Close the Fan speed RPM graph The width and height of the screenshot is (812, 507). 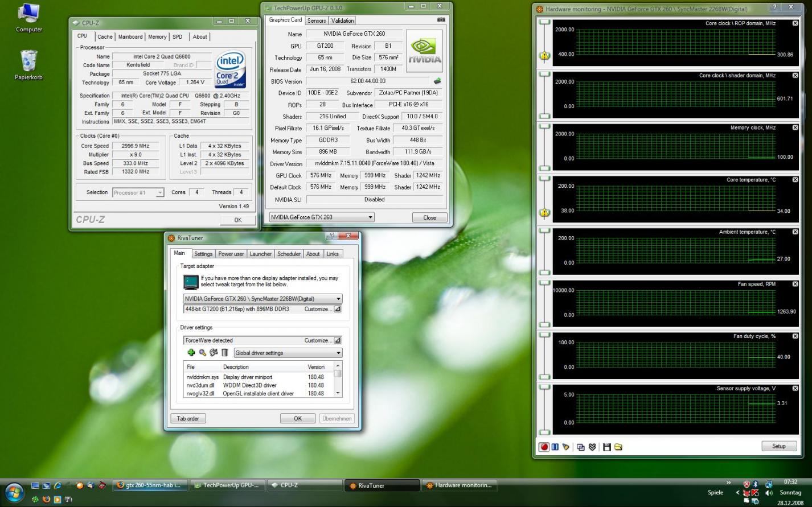[795, 284]
